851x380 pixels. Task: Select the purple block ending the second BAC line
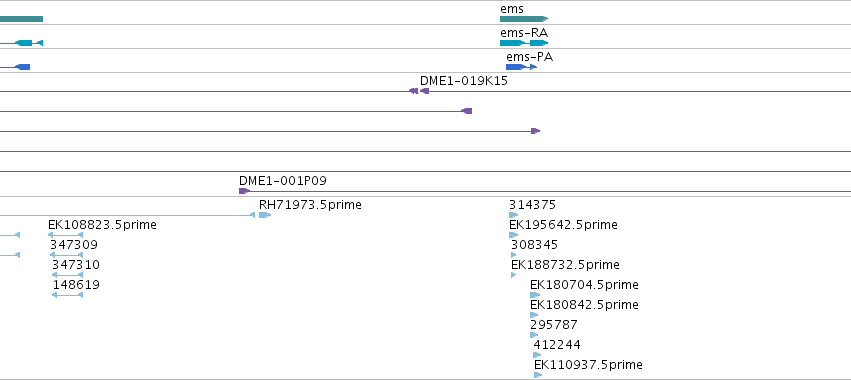pyautogui.click(x=466, y=111)
